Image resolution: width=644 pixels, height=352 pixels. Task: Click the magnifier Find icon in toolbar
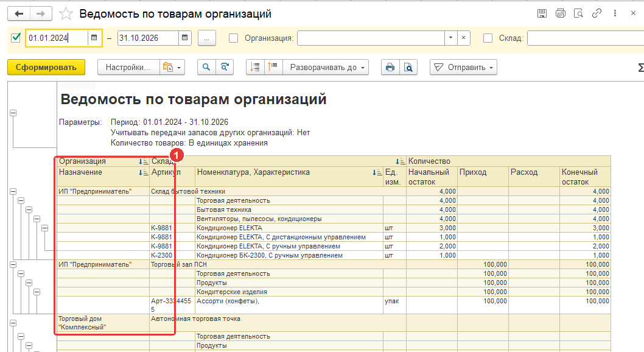pos(206,68)
